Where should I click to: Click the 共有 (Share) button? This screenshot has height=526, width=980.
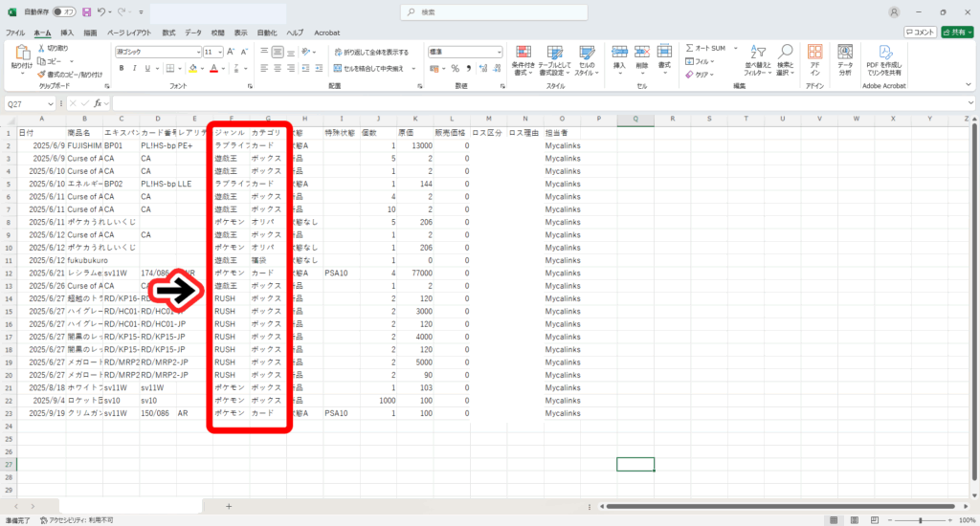[957, 32]
